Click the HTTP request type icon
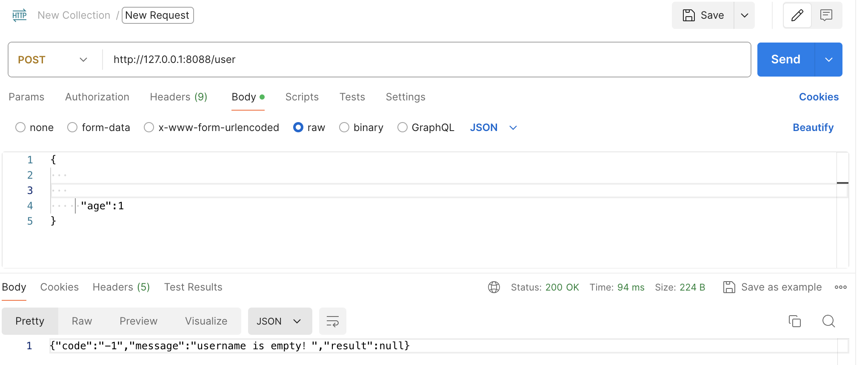Image resolution: width=868 pixels, height=365 pixels. [x=20, y=15]
